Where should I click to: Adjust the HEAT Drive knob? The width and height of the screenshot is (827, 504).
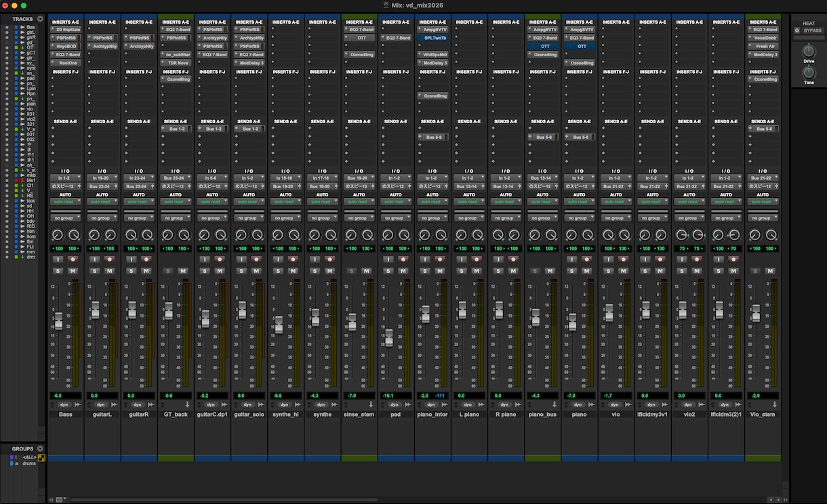tap(809, 51)
